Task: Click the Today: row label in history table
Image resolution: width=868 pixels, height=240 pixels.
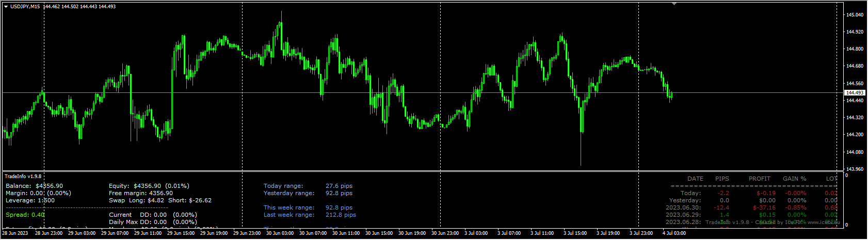Action: 690,193
